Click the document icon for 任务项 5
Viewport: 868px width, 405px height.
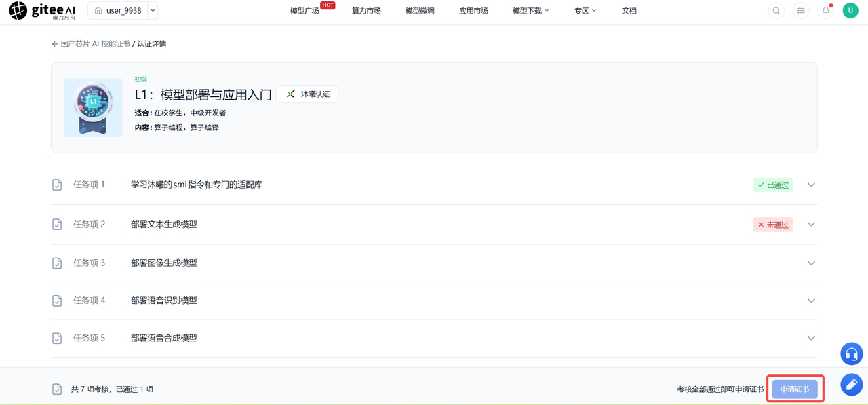[57, 338]
